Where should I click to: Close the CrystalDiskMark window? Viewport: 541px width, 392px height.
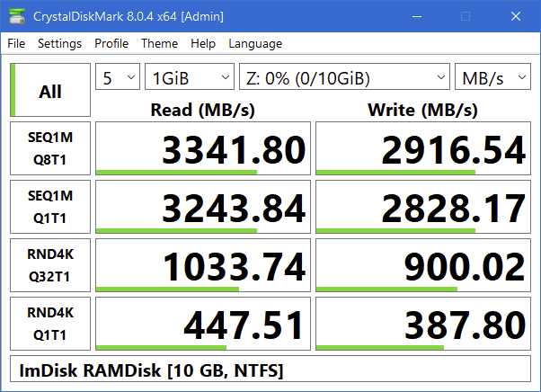[516, 16]
